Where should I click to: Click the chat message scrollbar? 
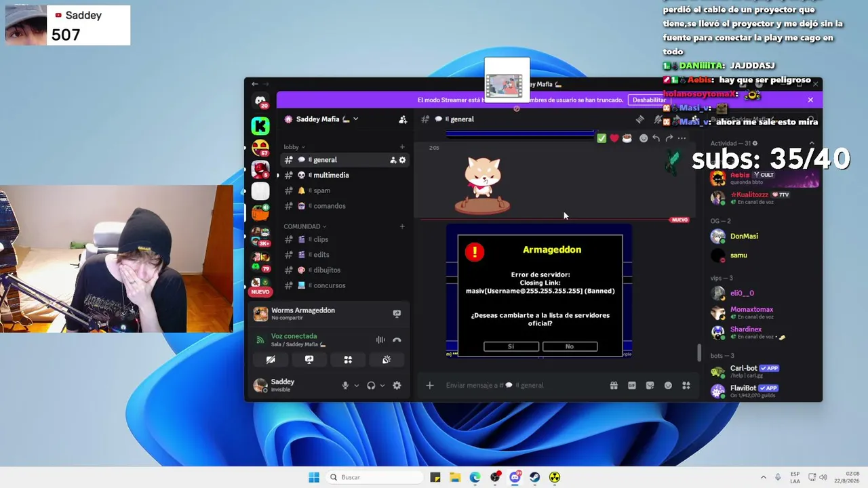tap(699, 353)
